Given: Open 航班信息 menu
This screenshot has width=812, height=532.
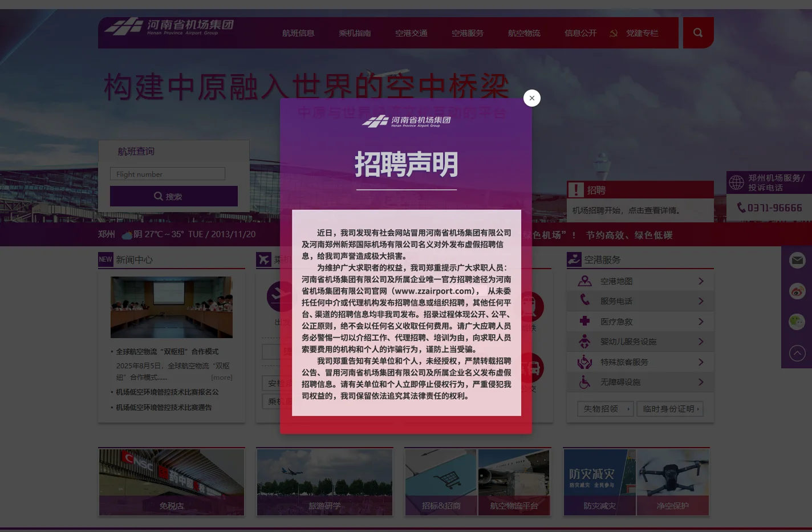Looking at the screenshot, I should point(298,33).
